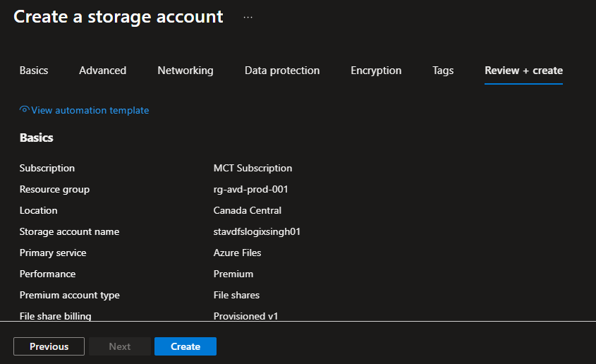Viewport: 596px width, 364px height.
Task: Click the Canada Central location value
Action: 247,210
